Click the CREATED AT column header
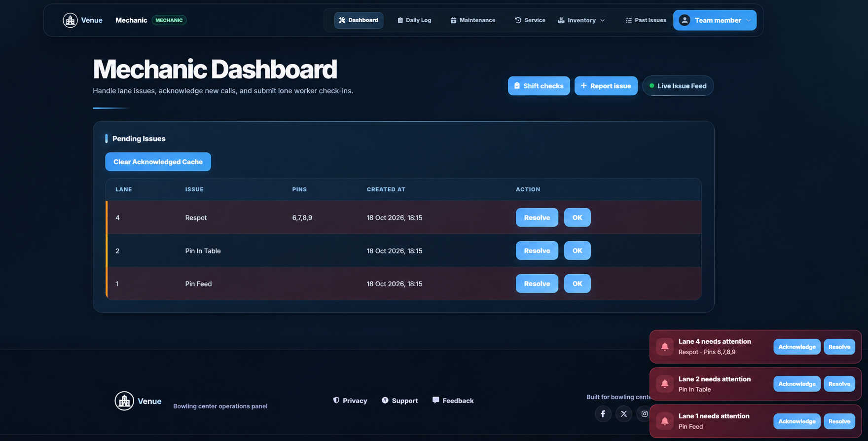Image resolution: width=868 pixels, height=441 pixels. coord(386,189)
